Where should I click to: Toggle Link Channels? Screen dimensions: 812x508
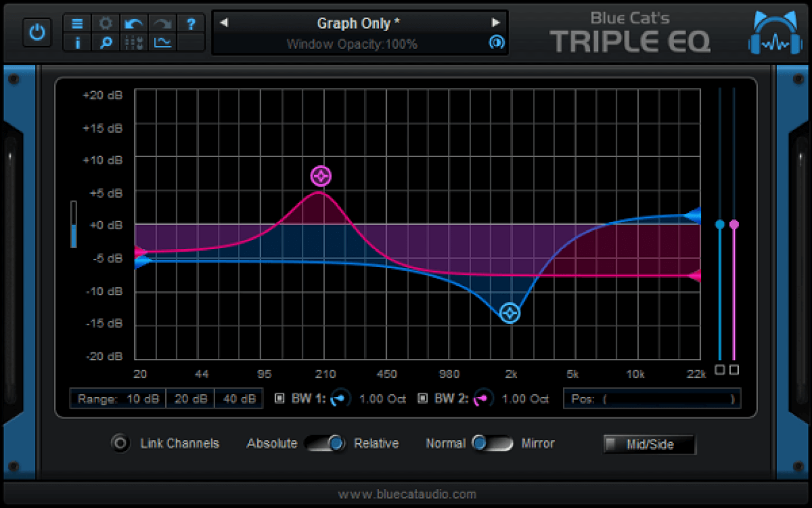pos(120,443)
